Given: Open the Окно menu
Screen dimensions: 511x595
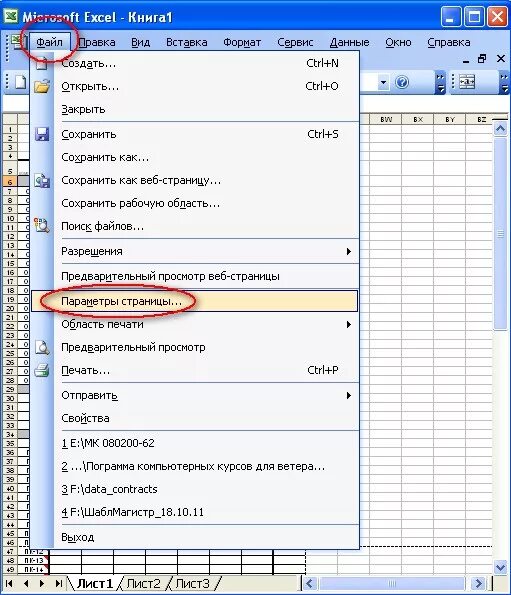Looking at the screenshot, I should click(398, 42).
